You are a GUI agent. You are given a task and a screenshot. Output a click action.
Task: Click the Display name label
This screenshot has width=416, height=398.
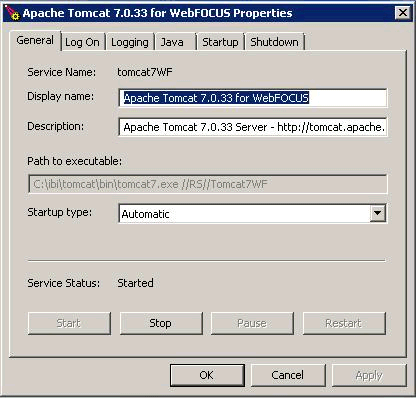61,96
